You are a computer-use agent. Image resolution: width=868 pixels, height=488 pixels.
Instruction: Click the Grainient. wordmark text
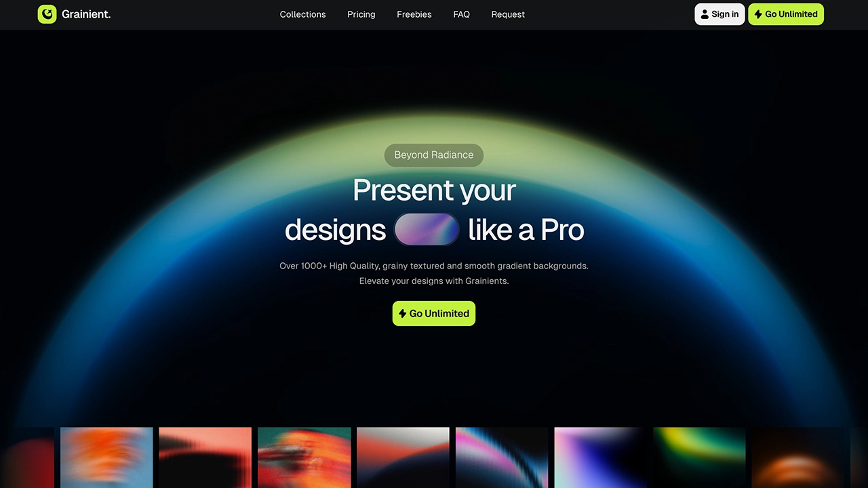pos(86,14)
